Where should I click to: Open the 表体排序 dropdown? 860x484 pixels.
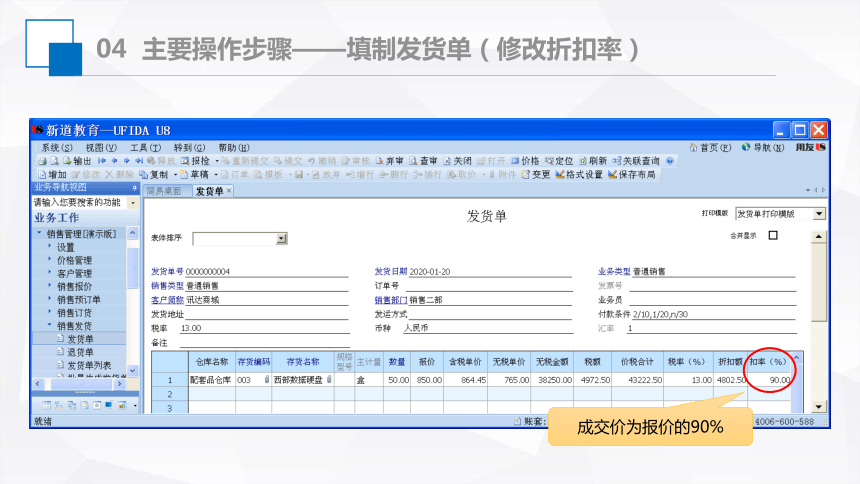(281, 238)
